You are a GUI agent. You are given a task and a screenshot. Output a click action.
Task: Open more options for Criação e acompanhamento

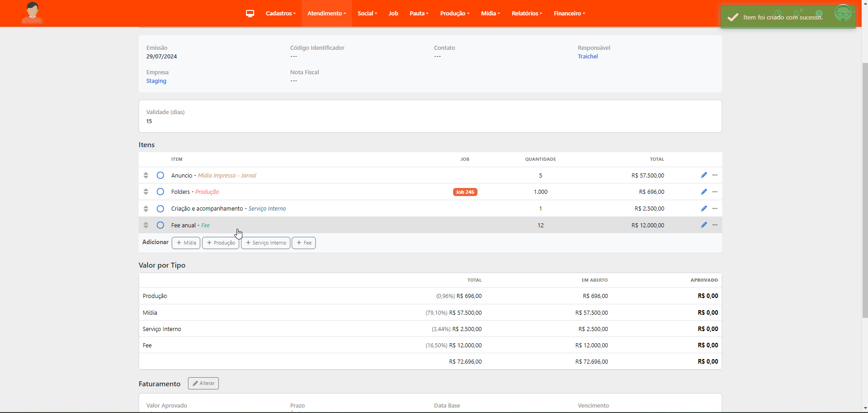[x=714, y=209]
